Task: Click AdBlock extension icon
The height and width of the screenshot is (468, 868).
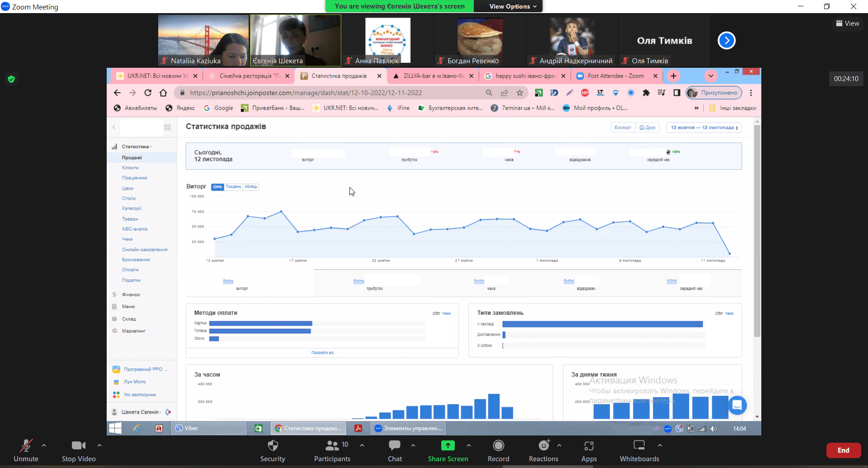Action: coord(585,93)
